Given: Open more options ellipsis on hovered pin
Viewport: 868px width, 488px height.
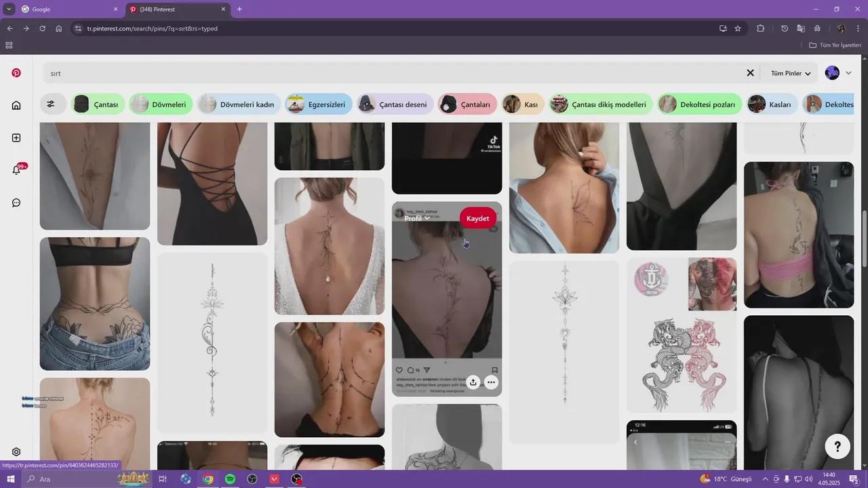Looking at the screenshot, I should click(x=491, y=382).
